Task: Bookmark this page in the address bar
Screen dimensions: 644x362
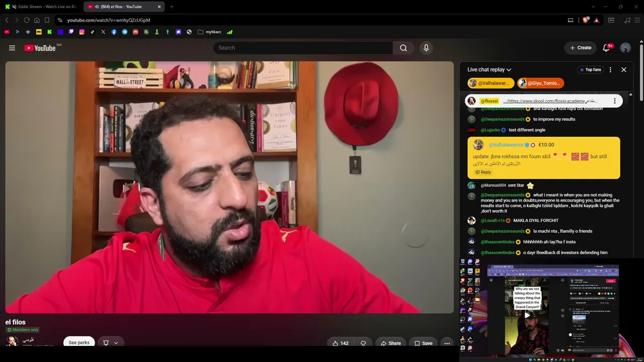Action: (47, 20)
